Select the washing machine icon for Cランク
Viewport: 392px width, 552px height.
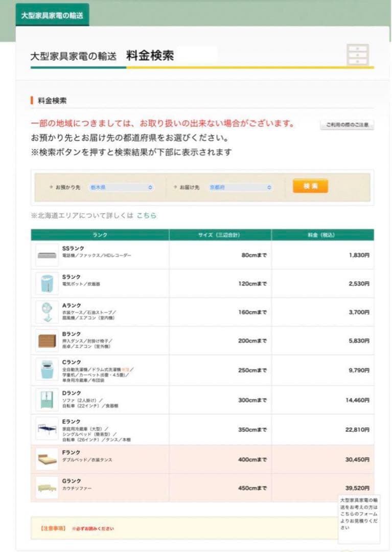[x=46, y=371]
